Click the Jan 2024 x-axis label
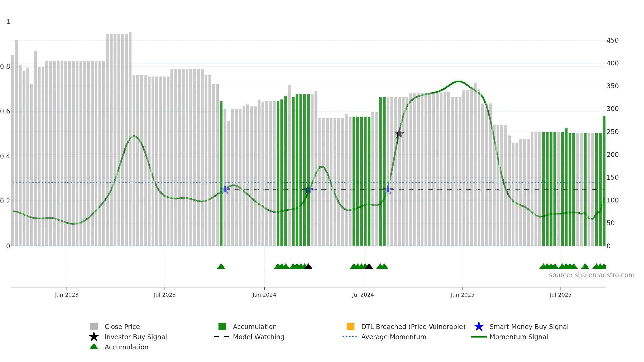 pyautogui.click(x=264, y=295)
